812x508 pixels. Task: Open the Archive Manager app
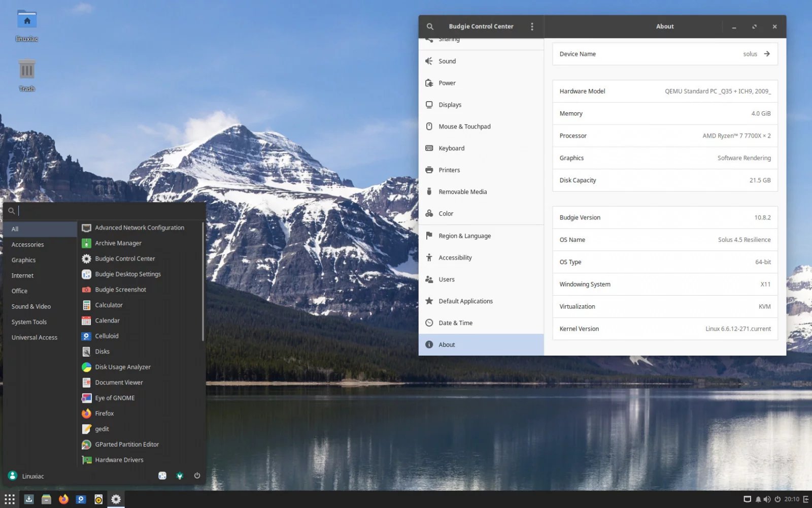(118, 243)
